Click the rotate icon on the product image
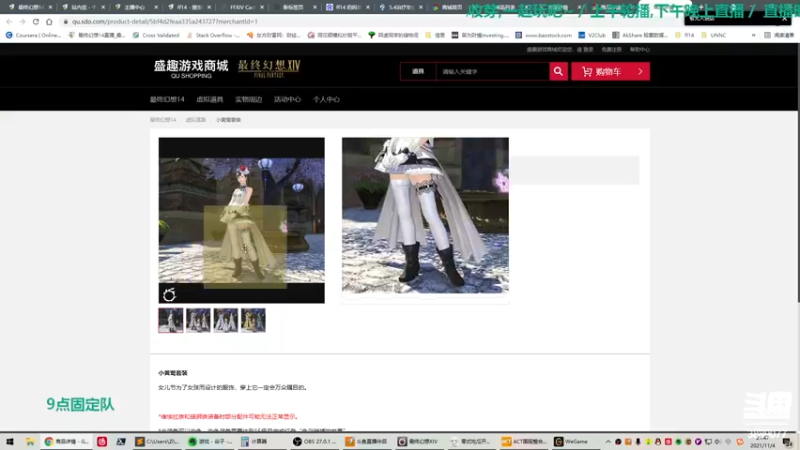Viewport: 800px width, 450px height. point(169,295)
